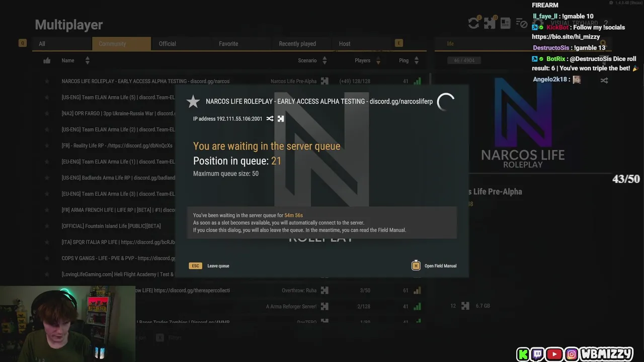Click the signal bars in the NARCOS LIFE row

tap(417, 81)
